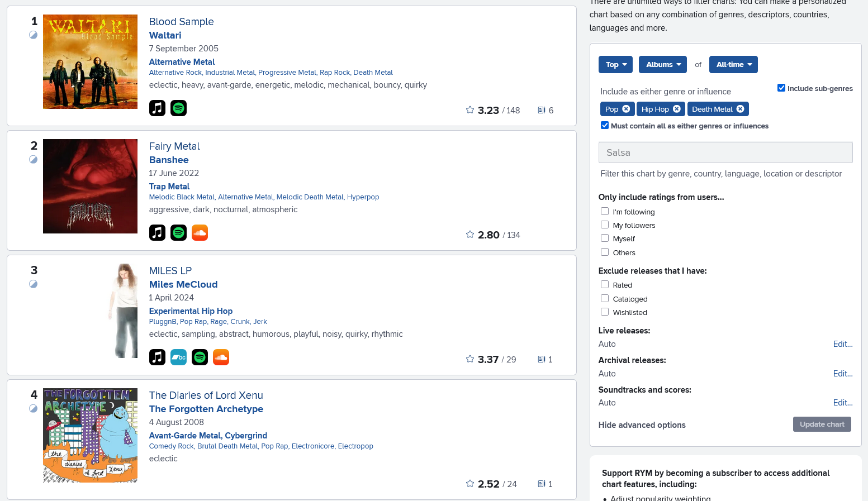
Task: Open the Blood Sample album title
Action: tap(181, 22)
